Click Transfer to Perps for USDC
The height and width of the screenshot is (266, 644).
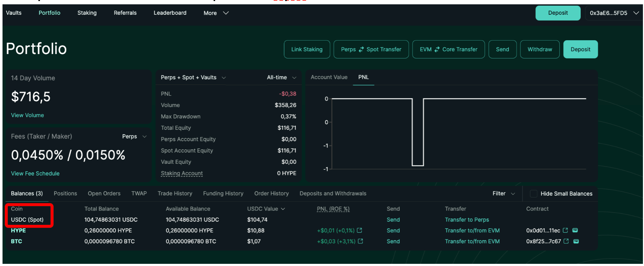[467, 220]
